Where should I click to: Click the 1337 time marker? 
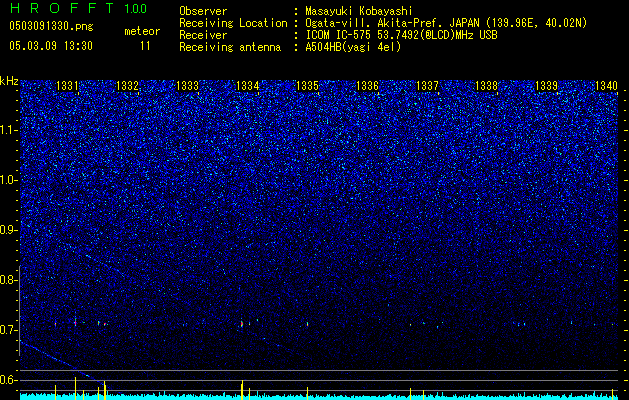tap(428, 85)
